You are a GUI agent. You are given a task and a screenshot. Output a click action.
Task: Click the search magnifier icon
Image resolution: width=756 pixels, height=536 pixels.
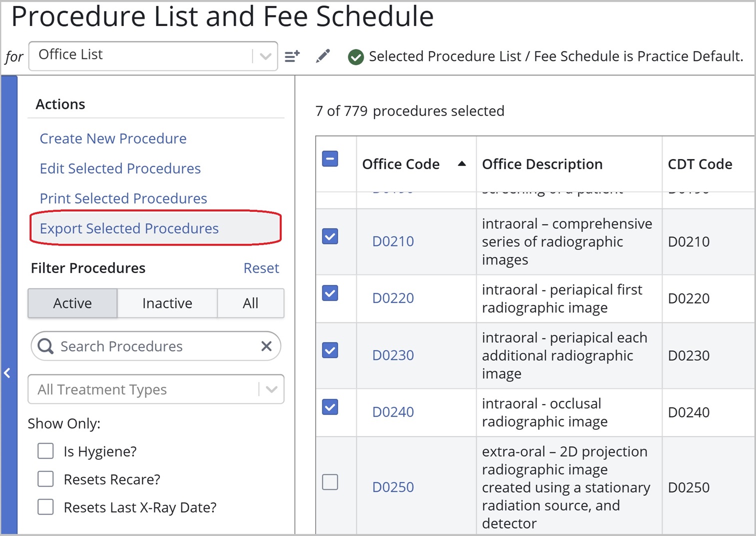click(x=45, y=346)
